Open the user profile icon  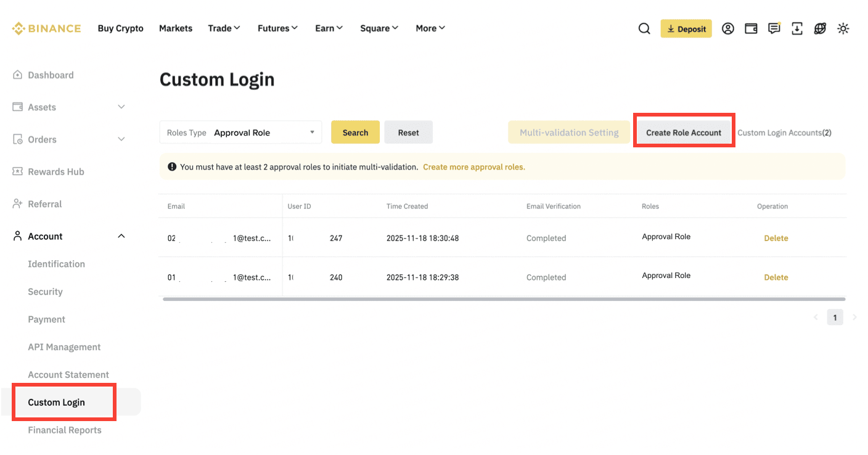(728, 28)
